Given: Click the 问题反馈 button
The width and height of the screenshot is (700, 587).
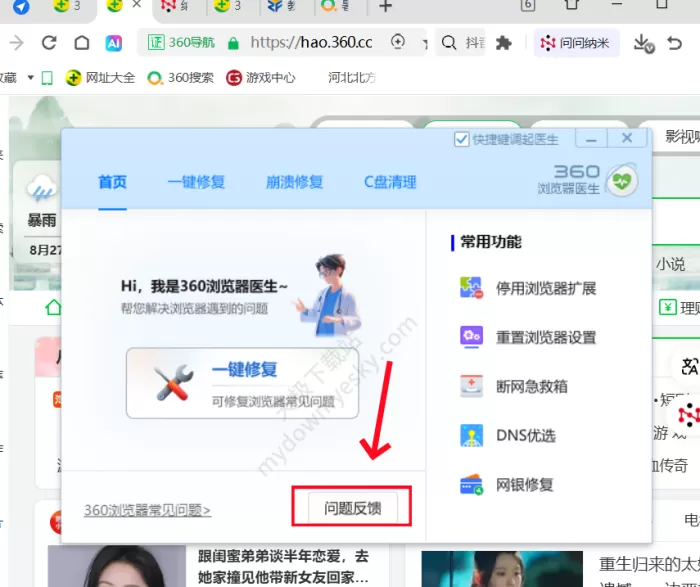Looking at the screenshot, I should coord(352,508).
